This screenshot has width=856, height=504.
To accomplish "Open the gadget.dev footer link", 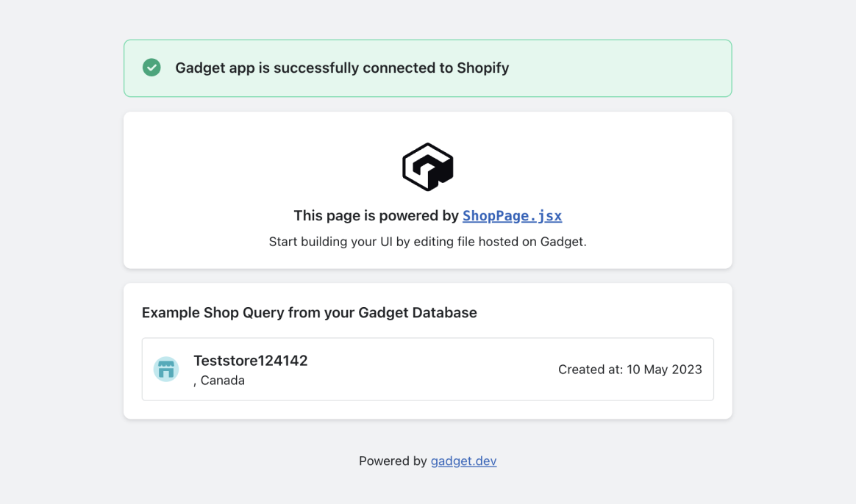I will [463, 461].
